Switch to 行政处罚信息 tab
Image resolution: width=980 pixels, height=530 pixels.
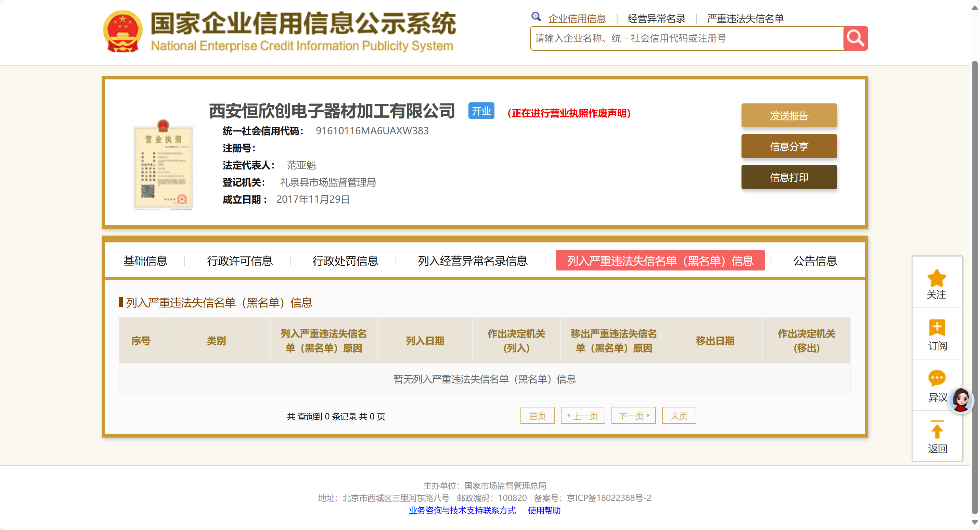(x=345, y=261)
